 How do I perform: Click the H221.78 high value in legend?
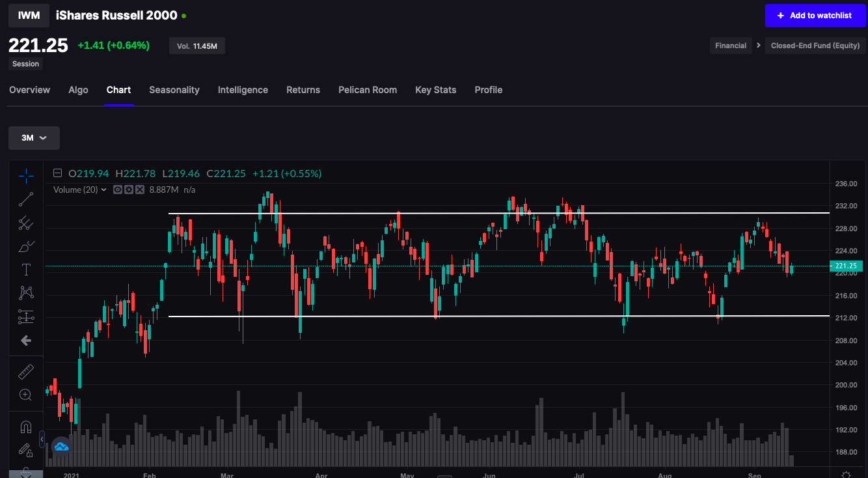tap(135, 173)
